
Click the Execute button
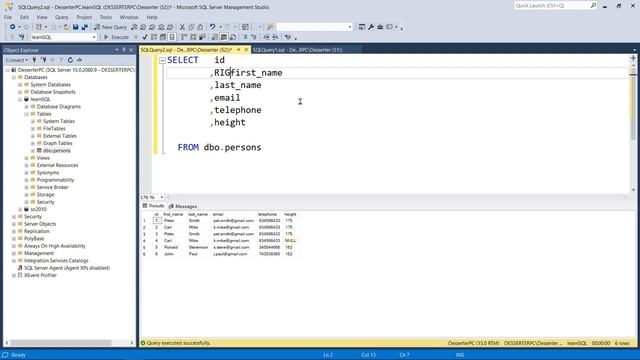(x=116, y=37)
